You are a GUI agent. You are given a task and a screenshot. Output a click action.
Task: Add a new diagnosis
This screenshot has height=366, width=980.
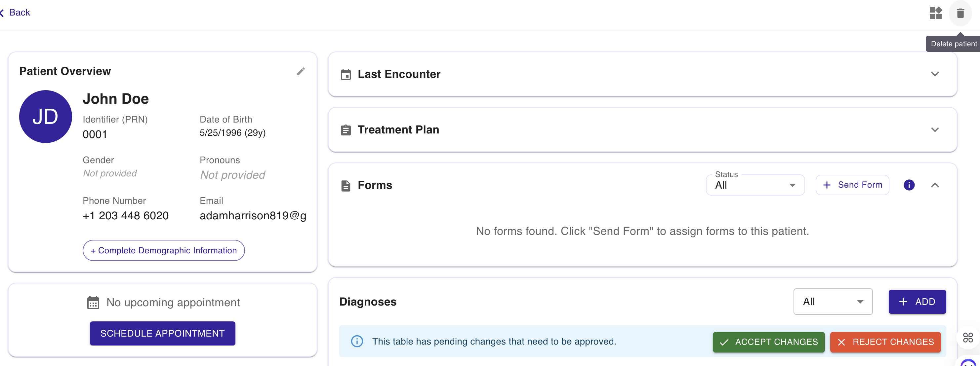917,302
